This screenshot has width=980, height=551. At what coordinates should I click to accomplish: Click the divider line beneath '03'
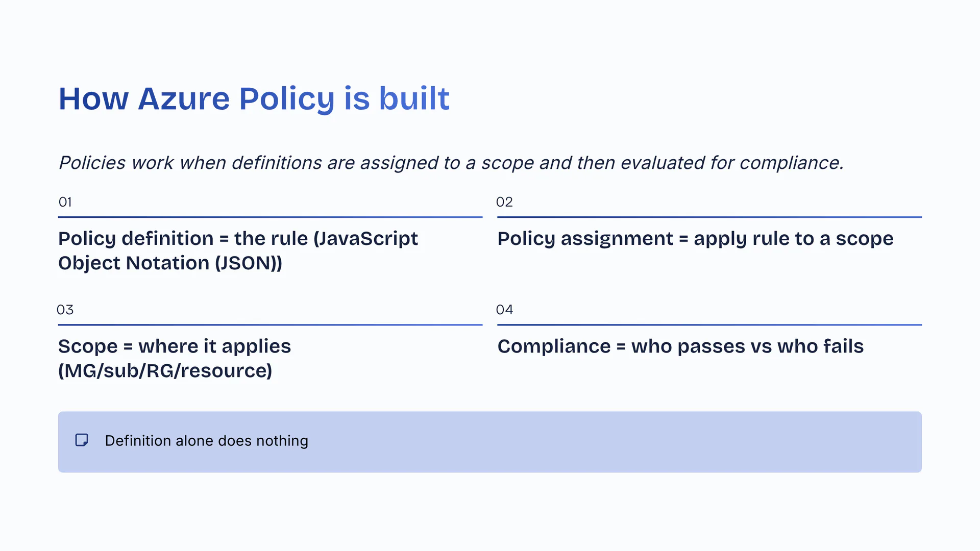pos(270,324)
